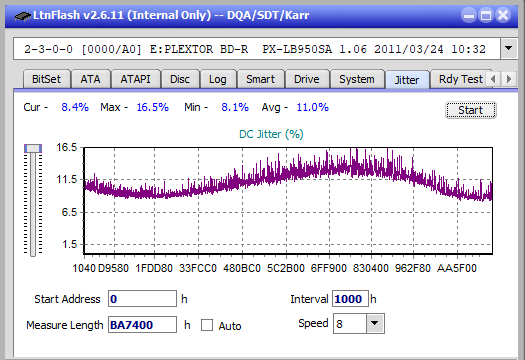Open the ATAPI tab

pyautogui.click(x=136, y=79)
